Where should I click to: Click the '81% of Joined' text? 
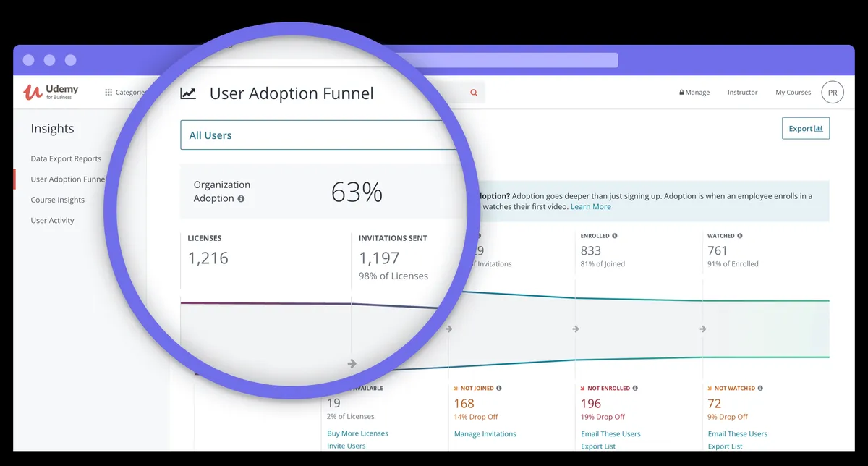pyautogui.click(x=603, y=264)
